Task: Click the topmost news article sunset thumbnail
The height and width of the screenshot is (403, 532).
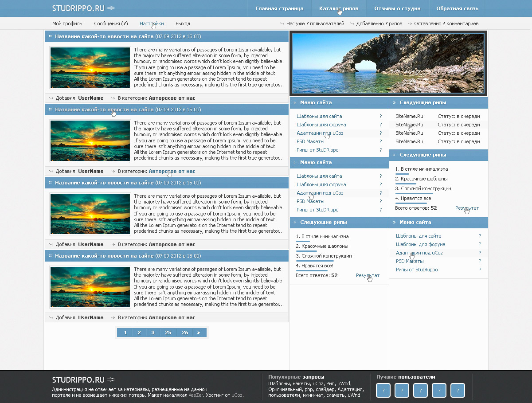Action: 90,68
